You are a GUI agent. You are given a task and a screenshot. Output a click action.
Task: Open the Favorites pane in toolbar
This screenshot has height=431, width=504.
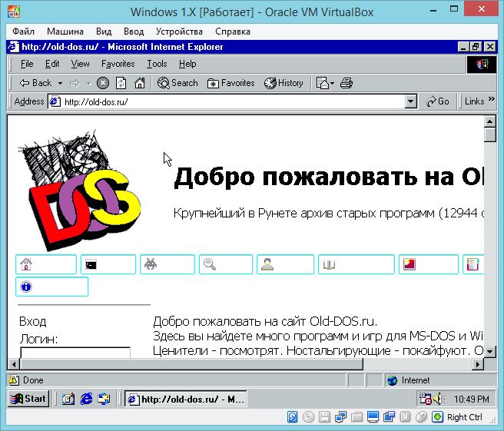coord(230,83)
